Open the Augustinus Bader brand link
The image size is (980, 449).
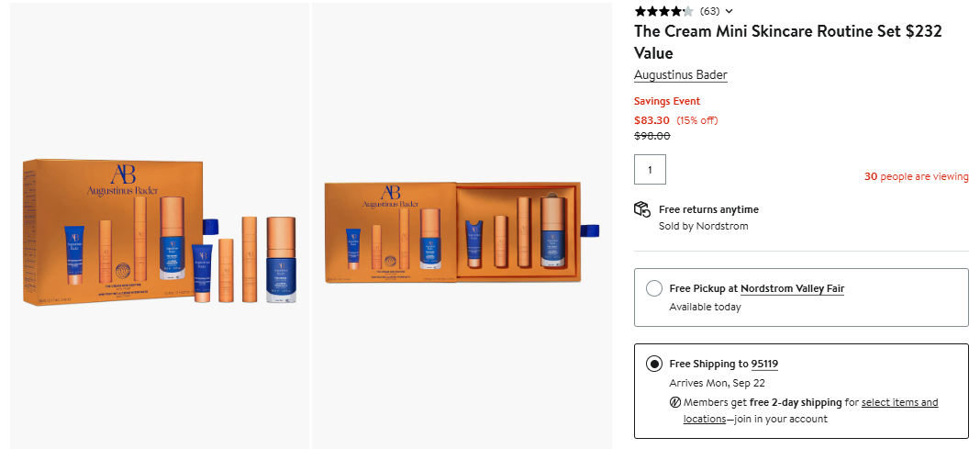(x=680, y=75)
